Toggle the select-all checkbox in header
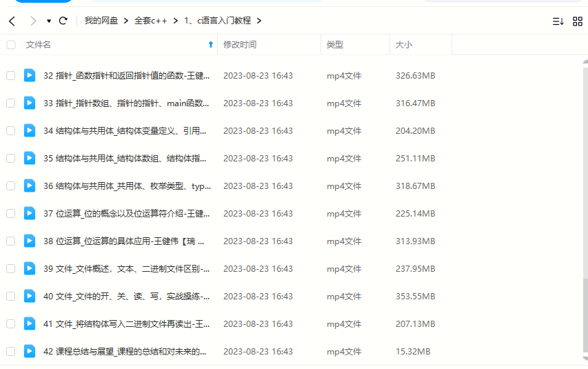 click(x=11, y=45)
